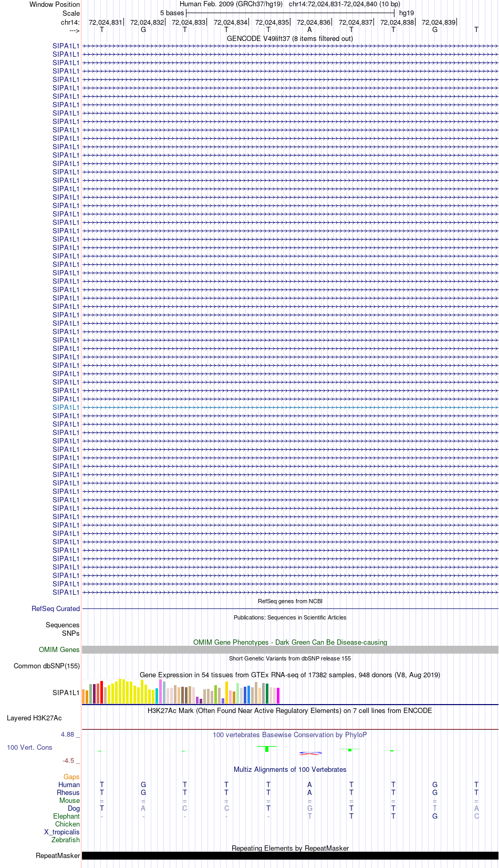Click the SIPA1L1 label beside GTEx bar chart
This screenshot has width=499, height=868.
coord(66,693)
